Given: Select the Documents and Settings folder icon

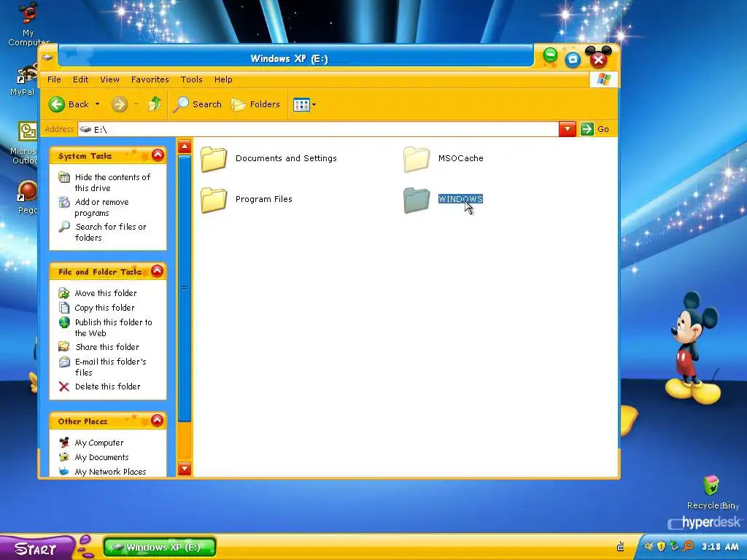Looking at the screenshot, I should point(214,159).
